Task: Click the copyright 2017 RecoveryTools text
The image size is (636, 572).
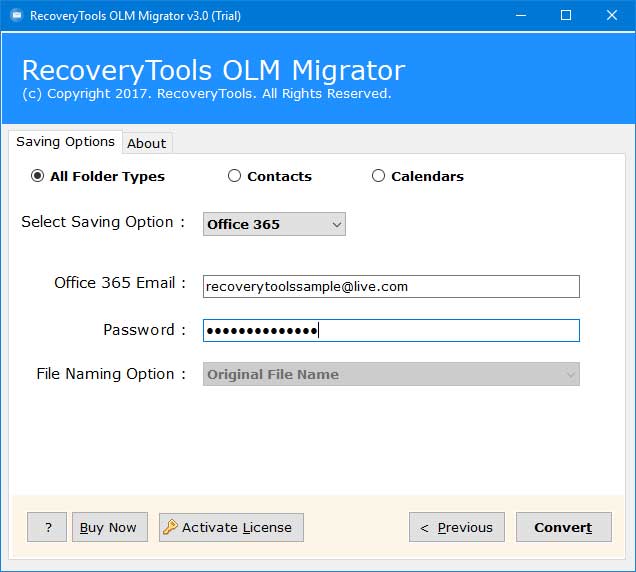Action: (207, 94)
